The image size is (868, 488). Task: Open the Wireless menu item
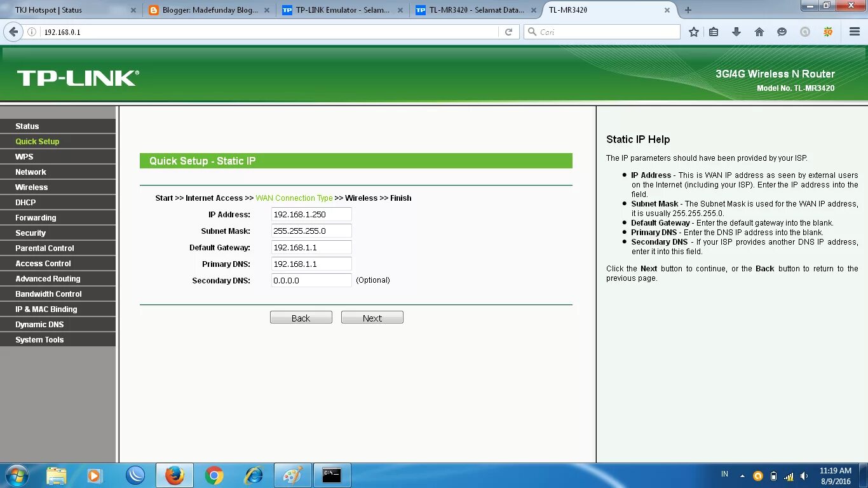[x=58, y=187]
